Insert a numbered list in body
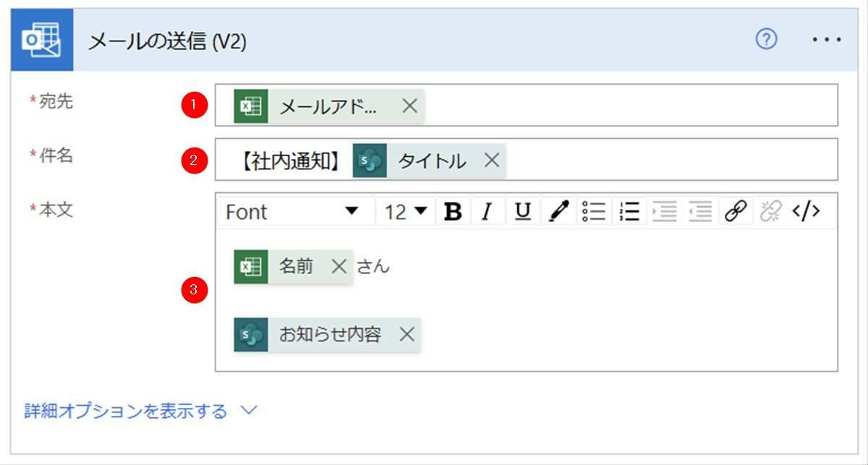Image resolution: width=868 pixels, height=465 pixels. pos(629,212)
